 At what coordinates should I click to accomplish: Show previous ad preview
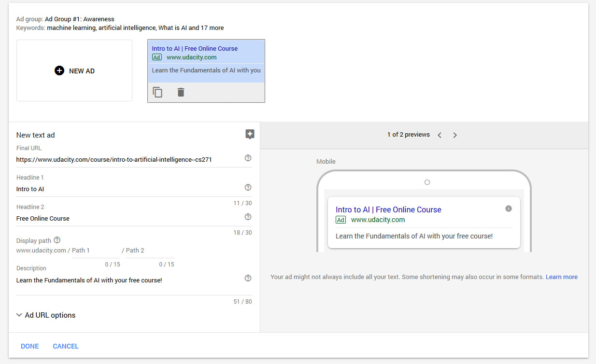(440, 135)
